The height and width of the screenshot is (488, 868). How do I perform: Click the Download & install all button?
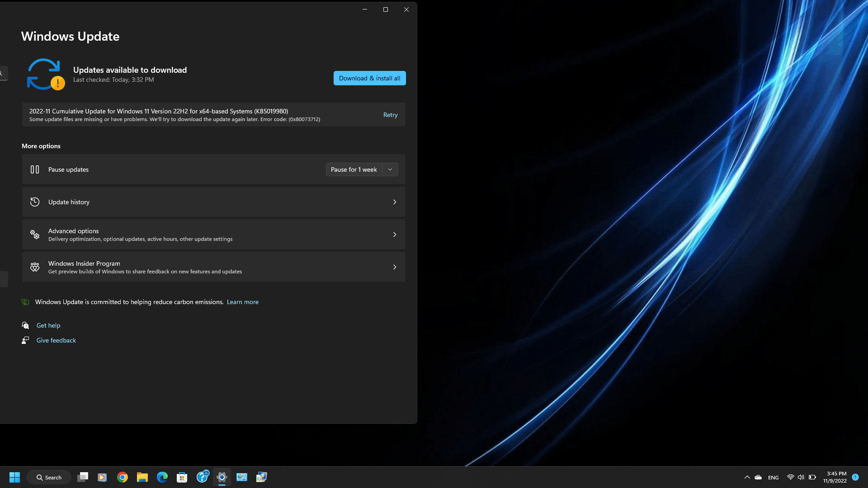tap(370, 78)
